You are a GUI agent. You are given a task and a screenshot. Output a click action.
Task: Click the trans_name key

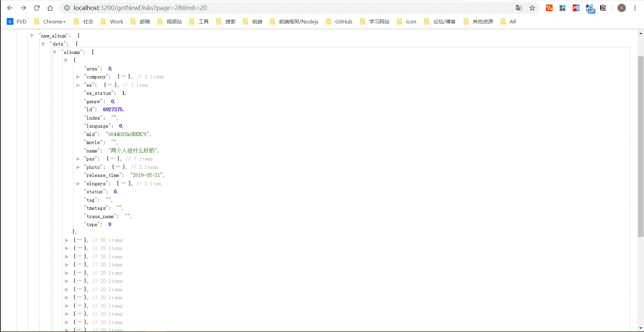click(100, 216)
